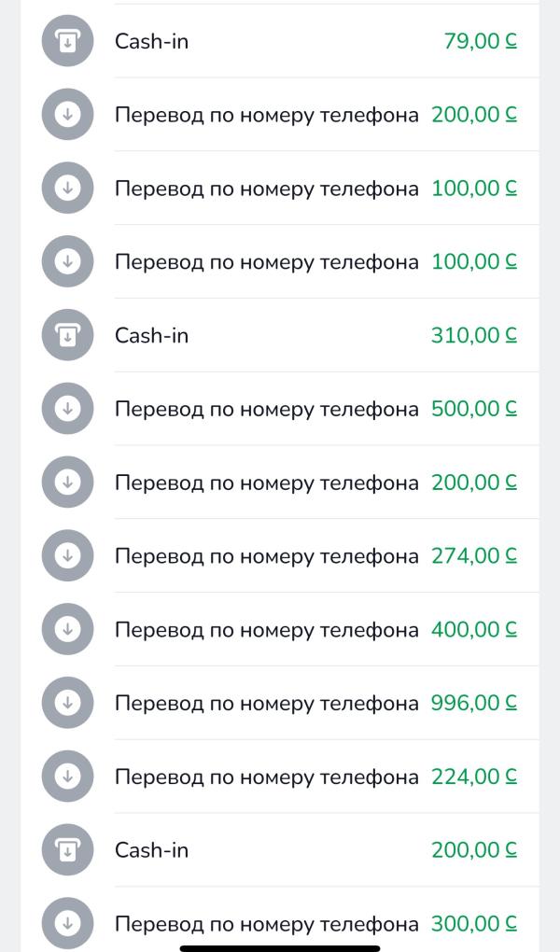Click the 224,00 amount
The height and width of the screenshot is (952, 560).
pyautogui.click(x=473, y=777)
